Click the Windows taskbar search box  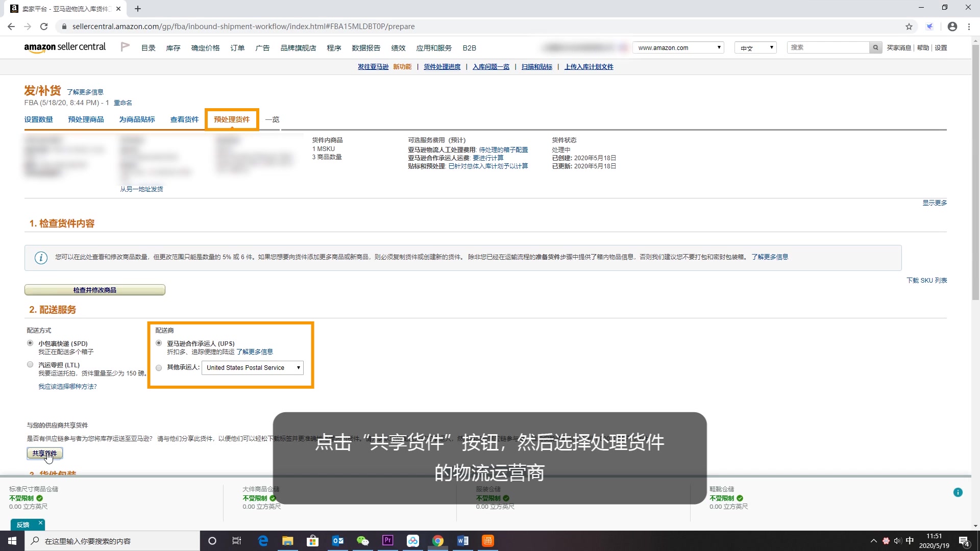(112, 541)
